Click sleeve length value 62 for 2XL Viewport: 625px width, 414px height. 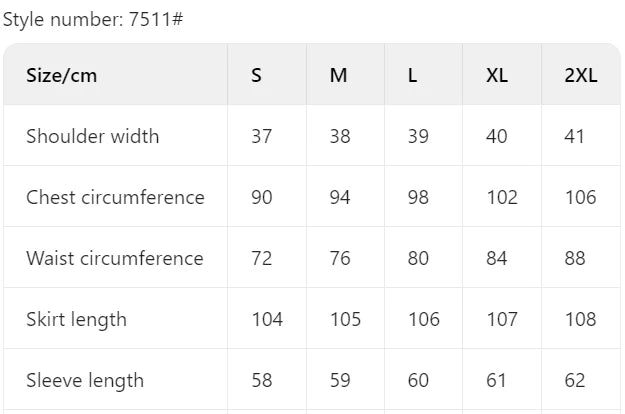(x=574, y=380)
